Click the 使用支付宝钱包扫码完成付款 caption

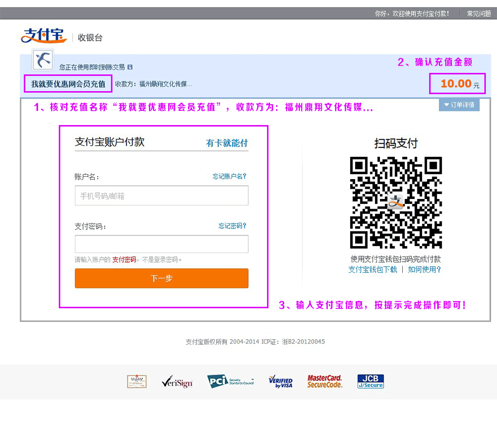(396, 259)
